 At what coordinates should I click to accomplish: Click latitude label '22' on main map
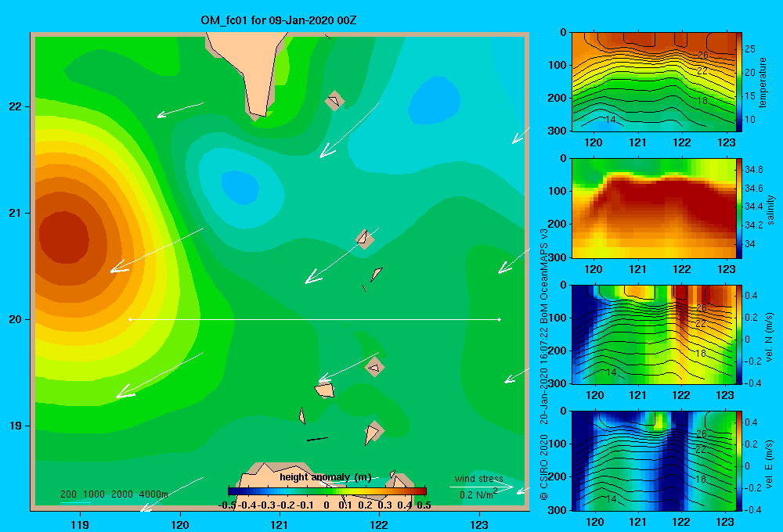pos(15,107)
